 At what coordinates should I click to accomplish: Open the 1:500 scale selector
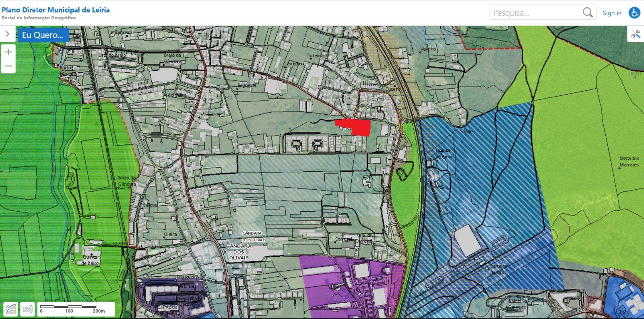pos(27,309)
